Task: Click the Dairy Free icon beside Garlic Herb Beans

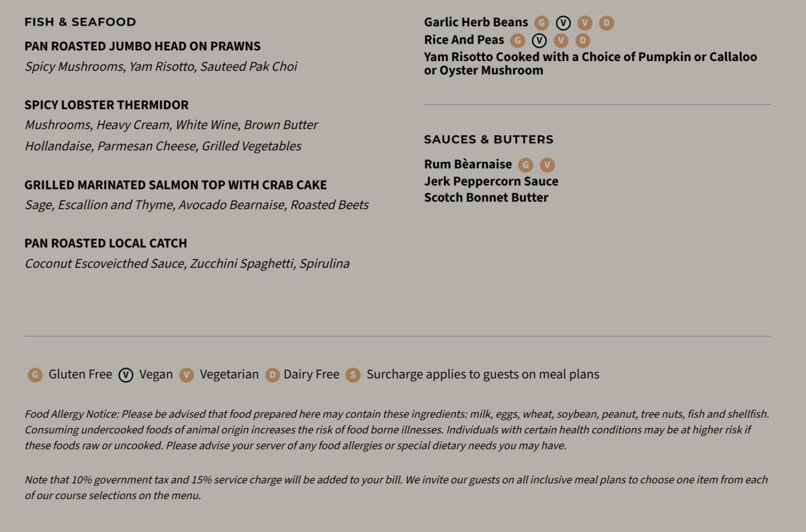Action: (x=606, y=24)
